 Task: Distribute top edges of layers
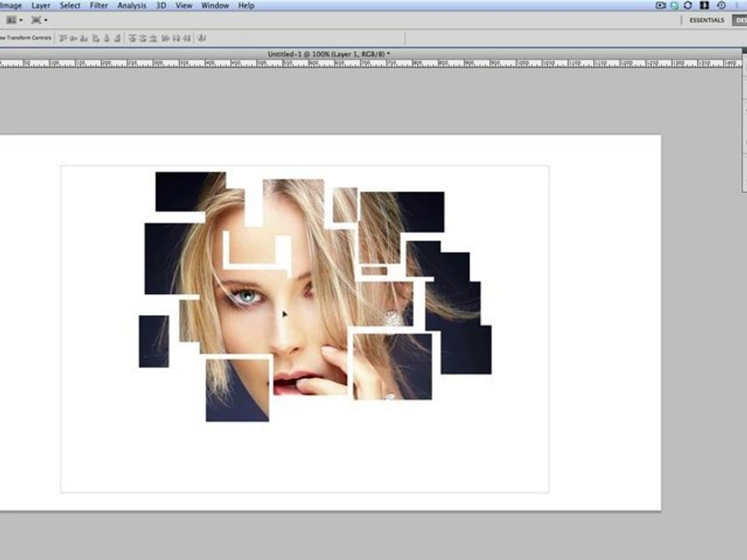coord(132,38)
